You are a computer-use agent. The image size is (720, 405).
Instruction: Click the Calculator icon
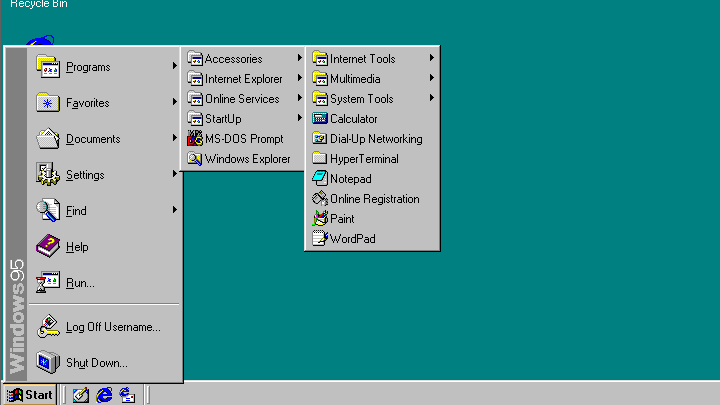tap(320, 118)
